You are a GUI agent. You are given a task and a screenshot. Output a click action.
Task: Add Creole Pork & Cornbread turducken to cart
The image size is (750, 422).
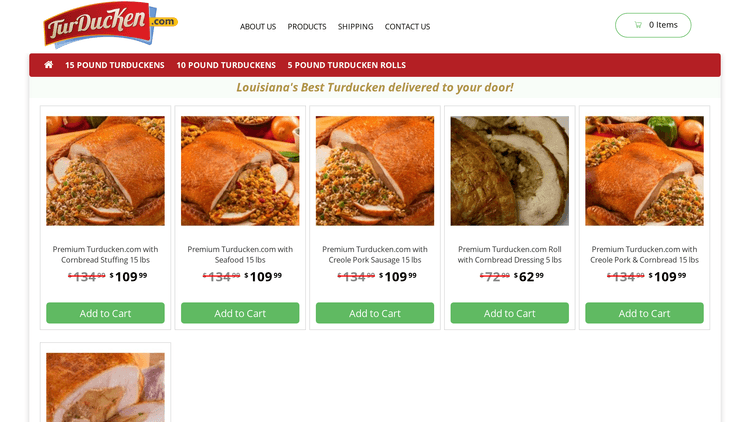click(x=644, y=313)
